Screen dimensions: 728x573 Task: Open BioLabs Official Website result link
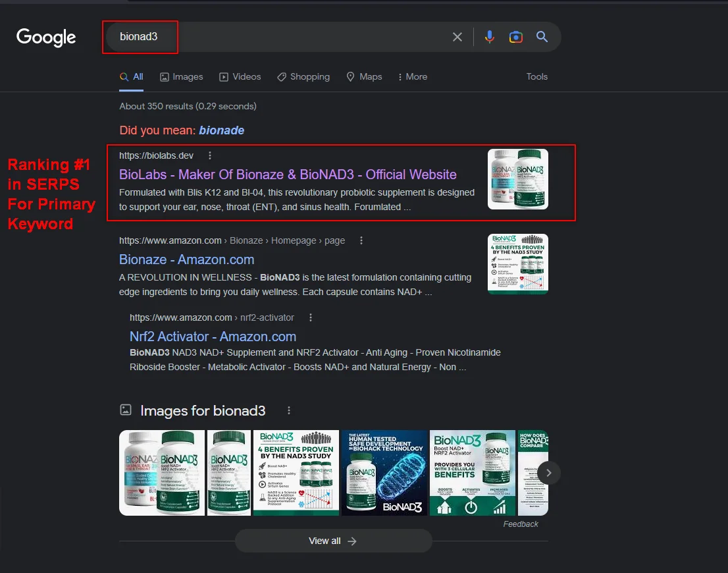point(288,175)
